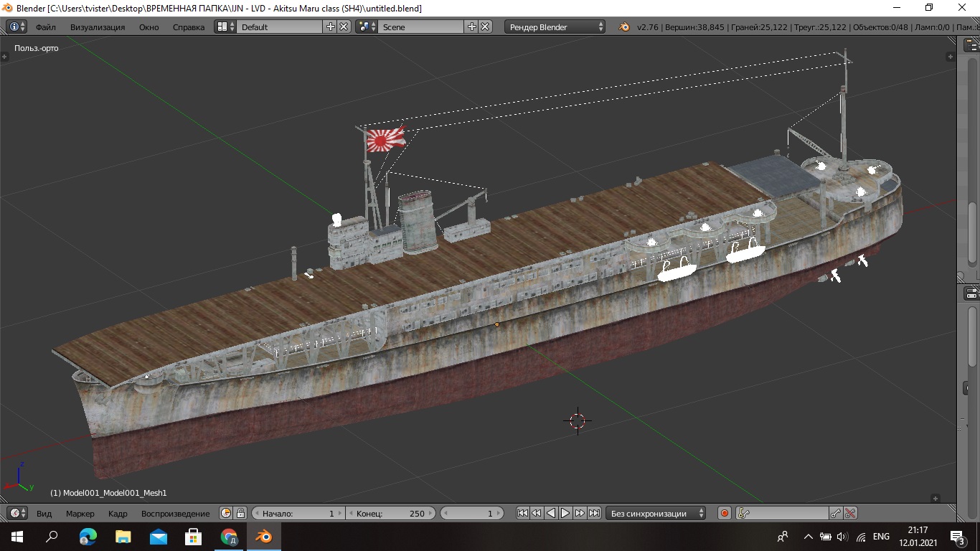Open the Windows Start menu
Screen dimensions: 980x551
(x=17, y=537)
